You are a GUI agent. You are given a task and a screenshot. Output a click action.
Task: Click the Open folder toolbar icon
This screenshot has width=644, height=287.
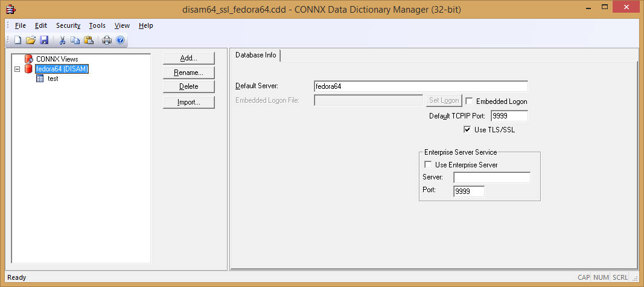(x=30, y=40)
